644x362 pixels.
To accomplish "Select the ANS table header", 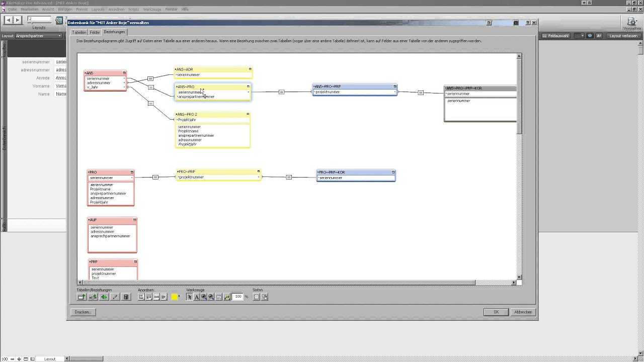I will click(x=105, y=73).
